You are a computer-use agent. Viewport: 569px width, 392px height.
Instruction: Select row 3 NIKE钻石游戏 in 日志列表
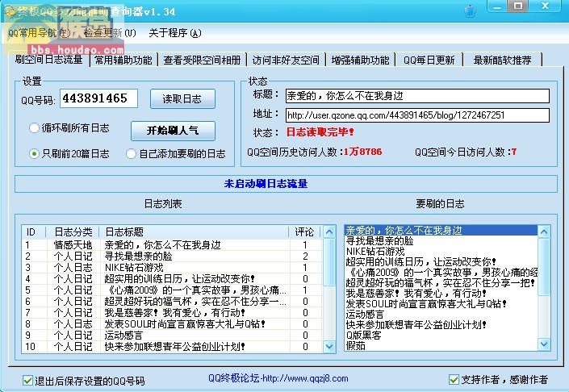click(x=173, y=267)
